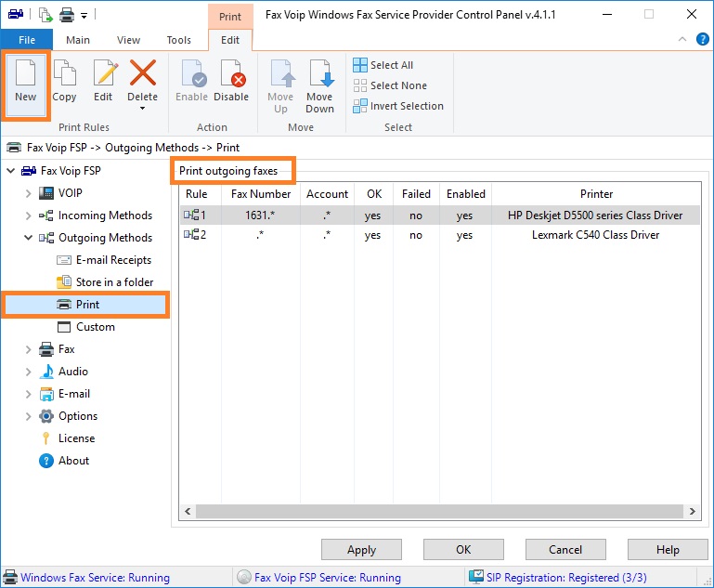Select Incoming Methods in the tree
The height and width of the screenshot is (588, 714).
[96, 216]
